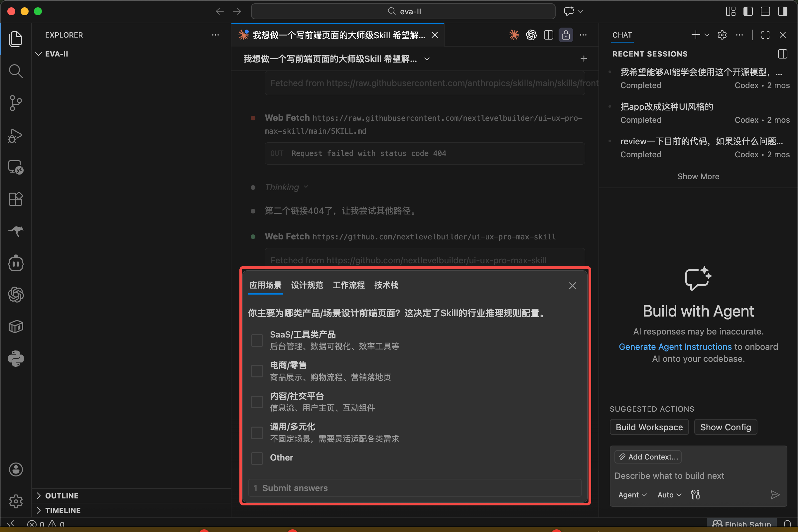The width and height of the screenshot is (798, 532).
Task: Open the Codex OpenAI sidebar icon
Action: (x=16, y=295)
